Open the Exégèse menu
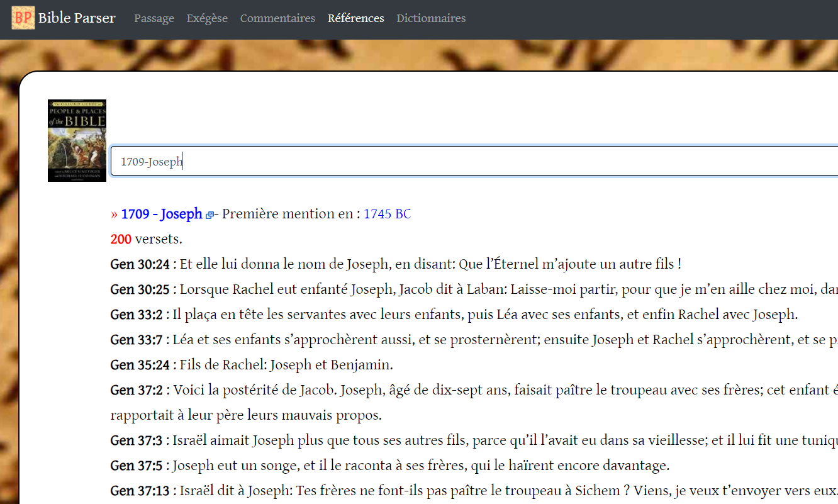The image size is (838, 504). (x=207, y=18)
